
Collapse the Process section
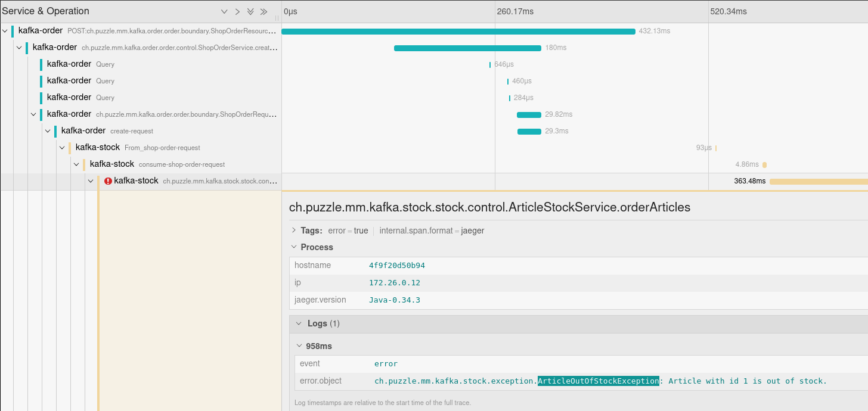pos(294,247)
